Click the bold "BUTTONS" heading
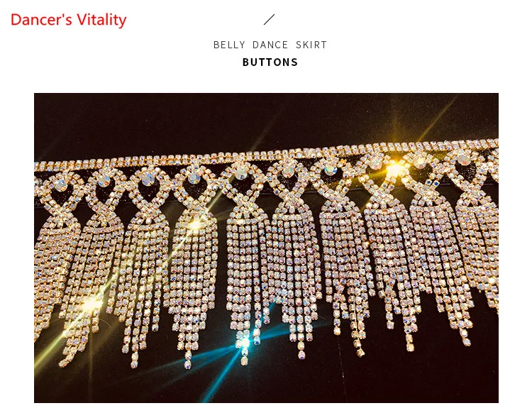This screenshot has width=532, height=413. (270, 62)
